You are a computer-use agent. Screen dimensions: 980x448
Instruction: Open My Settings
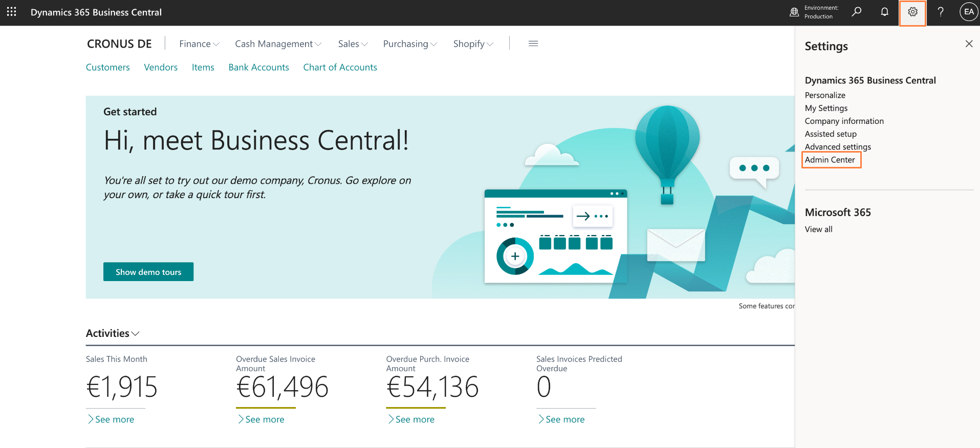(826, 108)
